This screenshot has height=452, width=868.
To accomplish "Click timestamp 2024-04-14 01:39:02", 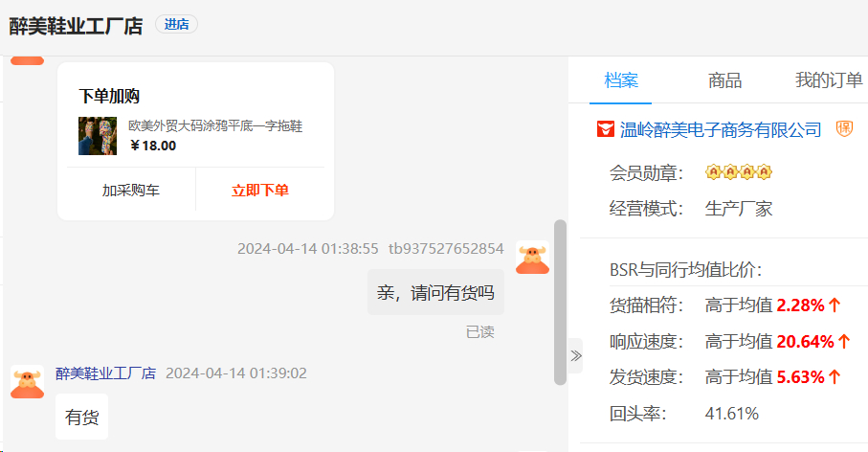I will pos(236,373).
